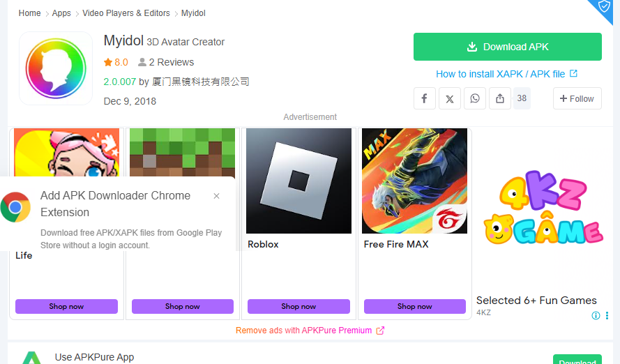620x364 pixels.
Task: Open the 2 Reviews link
Action: click(171, 62)
